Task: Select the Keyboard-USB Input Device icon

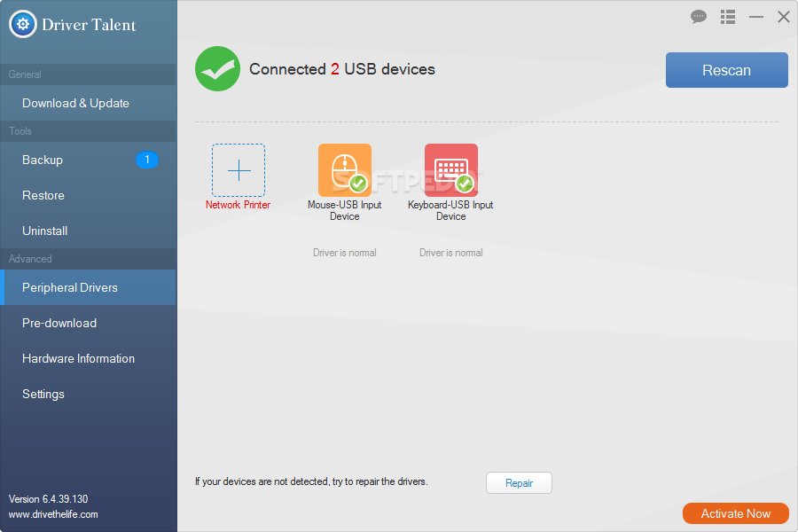Action: (451, 170)
